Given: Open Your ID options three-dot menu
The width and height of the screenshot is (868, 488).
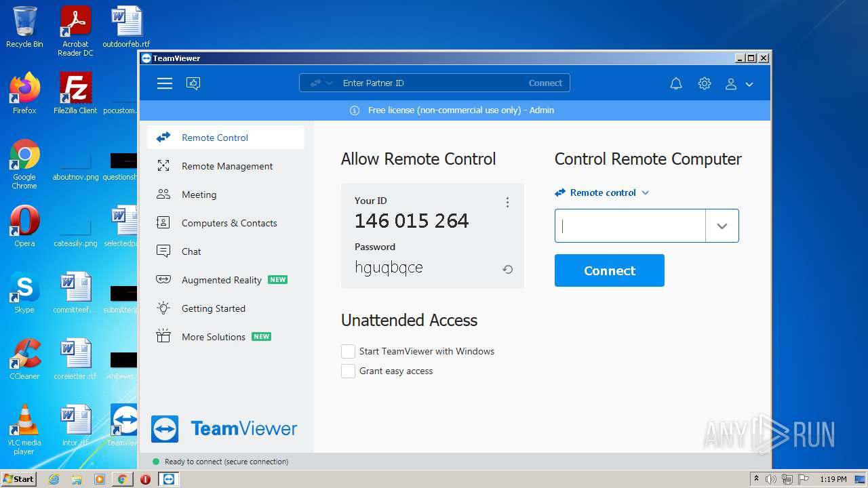Looking at the screenshot, I should coord(507,202).
